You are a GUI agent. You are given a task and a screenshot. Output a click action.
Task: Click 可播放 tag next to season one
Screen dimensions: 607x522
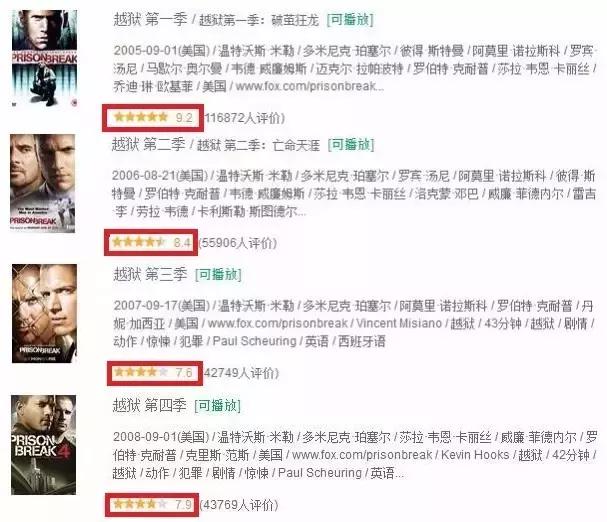click(350, 19)
